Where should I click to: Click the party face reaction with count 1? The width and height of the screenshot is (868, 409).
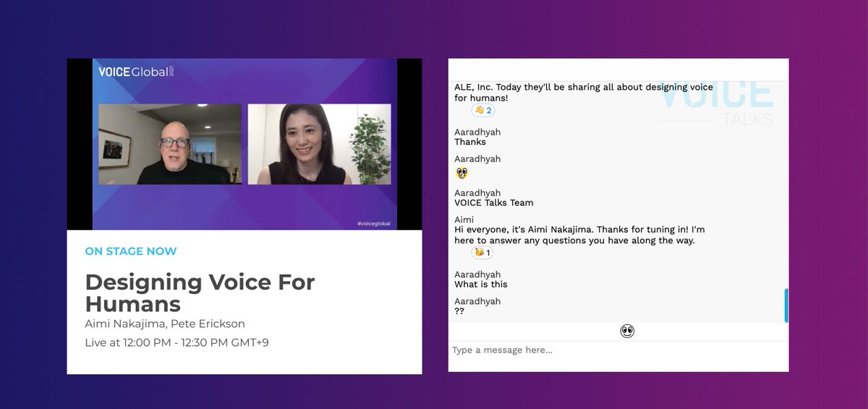click(482, 253)
